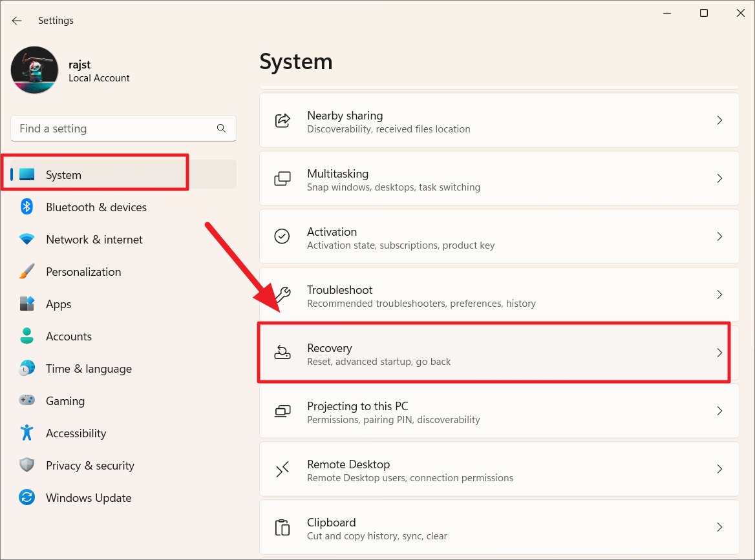Viewport: 755px width, 560px height.
Task: Click 'Activation state, subscriptions, product key' text
Action: 401,245
